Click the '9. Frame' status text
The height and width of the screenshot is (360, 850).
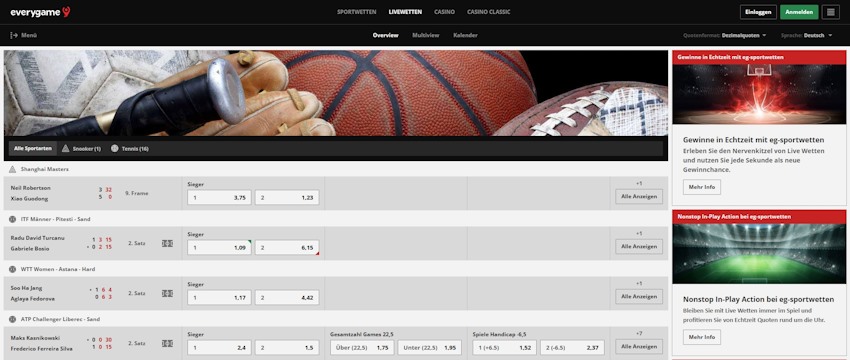pyautogui.click(x=136, y=193)
